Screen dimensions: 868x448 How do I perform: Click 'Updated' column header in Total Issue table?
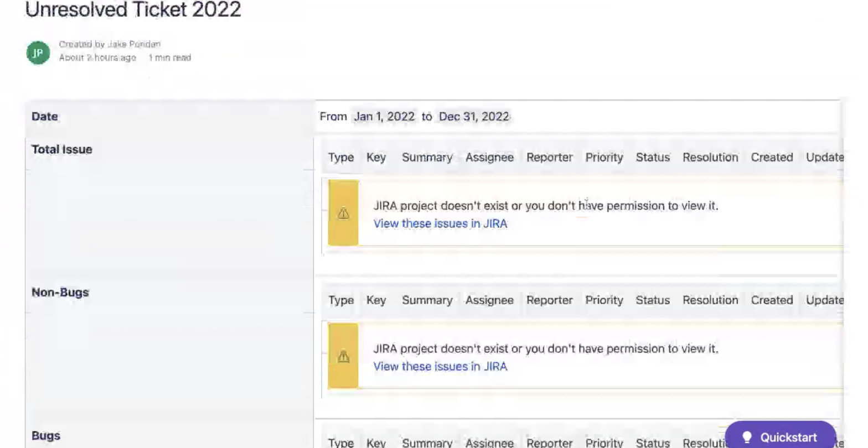point(825,158)
